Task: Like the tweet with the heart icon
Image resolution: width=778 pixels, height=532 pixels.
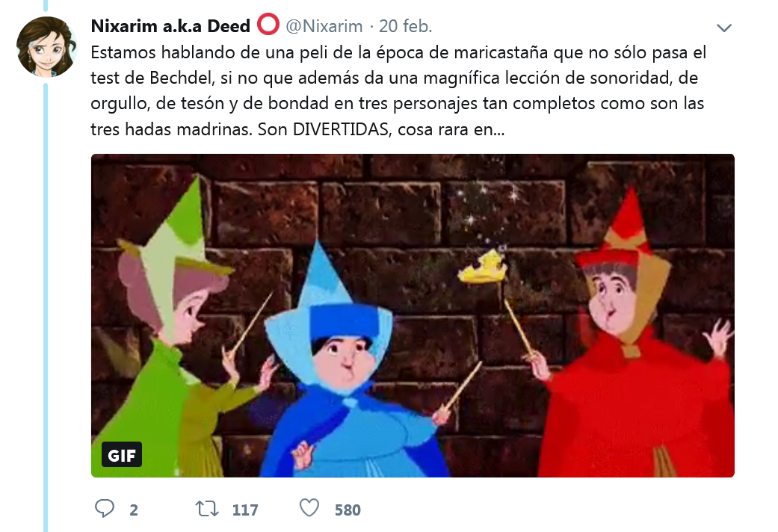Action: tap(309, 507)
